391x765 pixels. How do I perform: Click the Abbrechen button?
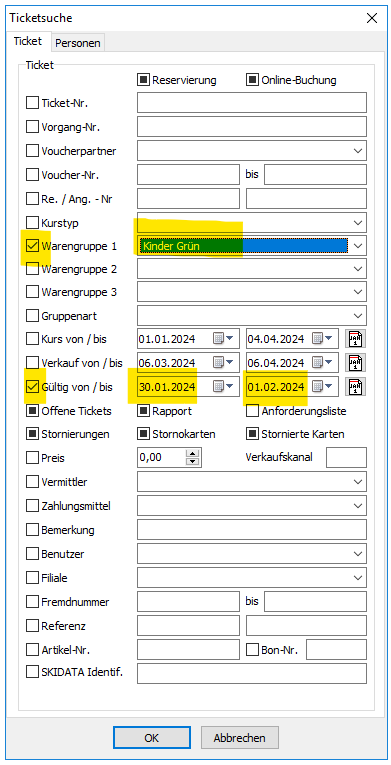(239, 738)
